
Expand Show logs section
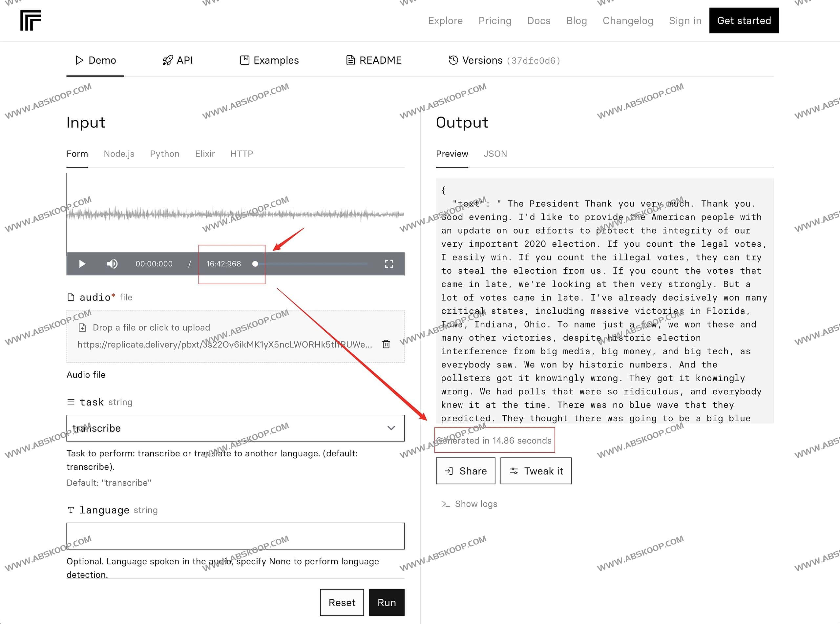click(x=470, y=504)
